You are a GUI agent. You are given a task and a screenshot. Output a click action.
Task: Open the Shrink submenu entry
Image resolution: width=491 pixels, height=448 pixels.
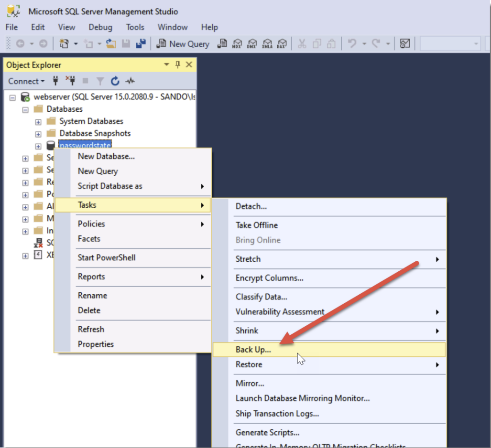pos(329,331)
